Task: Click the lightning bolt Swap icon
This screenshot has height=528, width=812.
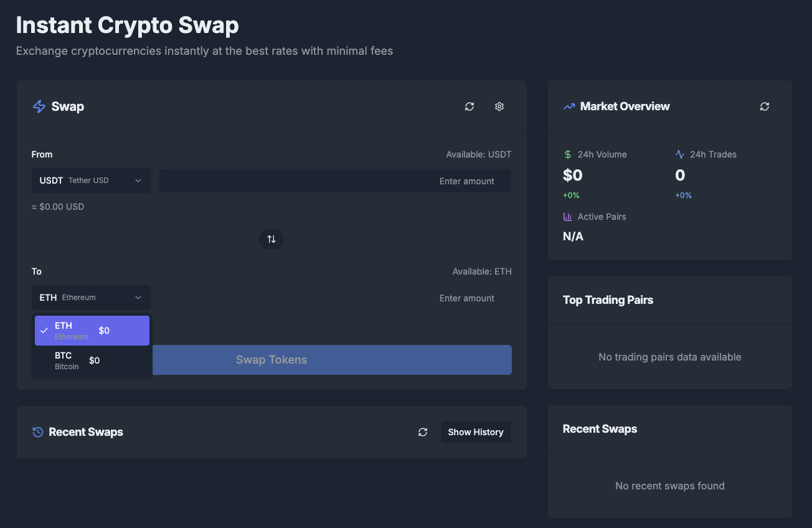Action: pos(39,106)
